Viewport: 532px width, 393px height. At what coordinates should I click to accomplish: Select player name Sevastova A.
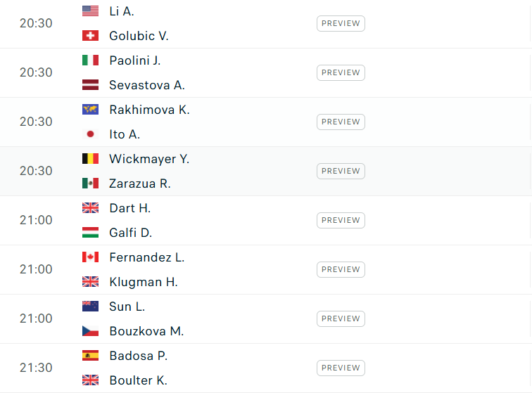[x=147, y=85]
